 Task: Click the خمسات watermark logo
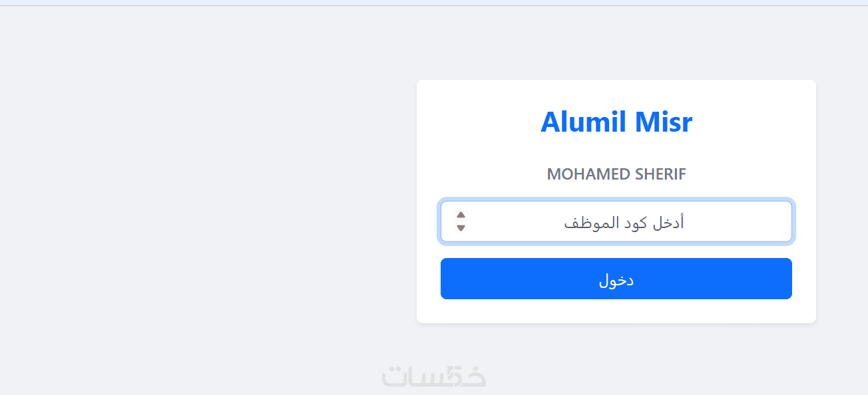(434, 376)
